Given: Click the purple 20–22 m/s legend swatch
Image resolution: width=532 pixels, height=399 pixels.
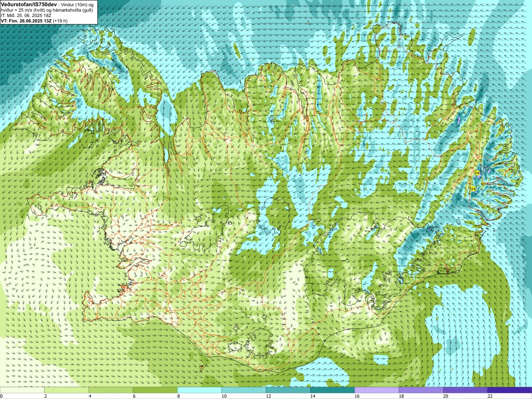Looking at the screenshot, I should (x=465, y=390).
